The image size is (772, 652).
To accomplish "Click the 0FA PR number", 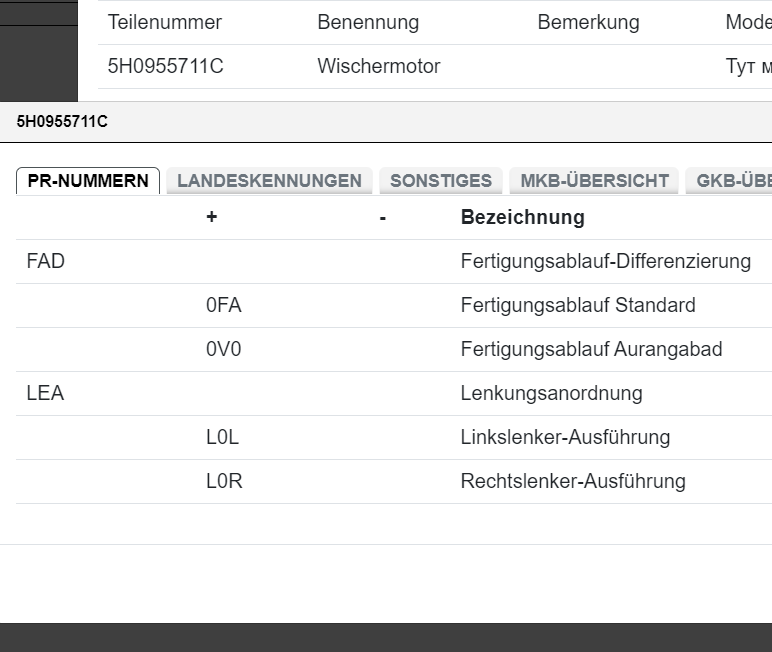I will pos(223,305).
